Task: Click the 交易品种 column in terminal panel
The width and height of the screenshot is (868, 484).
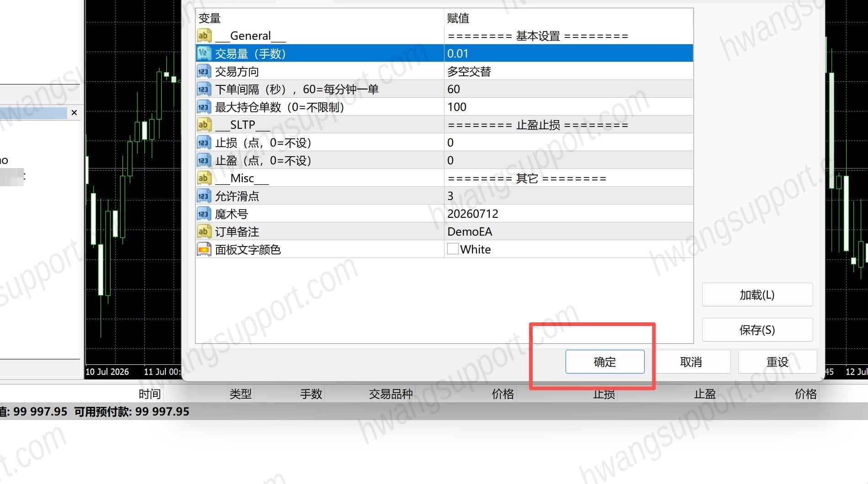Action: pos(391,394)
